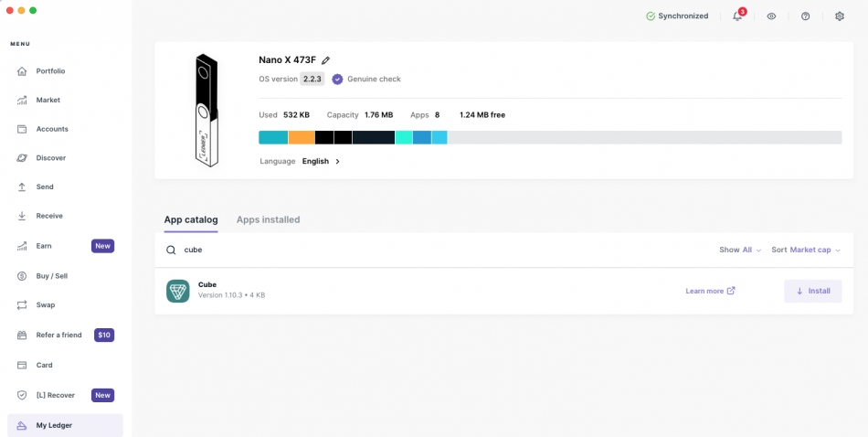The height and width of the screenshot is (437, 868).
Task: Open Refer a friend
Action: click(x=65, y=336)
